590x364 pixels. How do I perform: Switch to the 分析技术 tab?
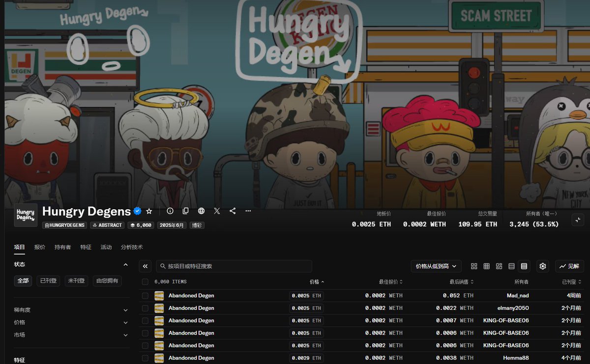[x=132, y=247]
